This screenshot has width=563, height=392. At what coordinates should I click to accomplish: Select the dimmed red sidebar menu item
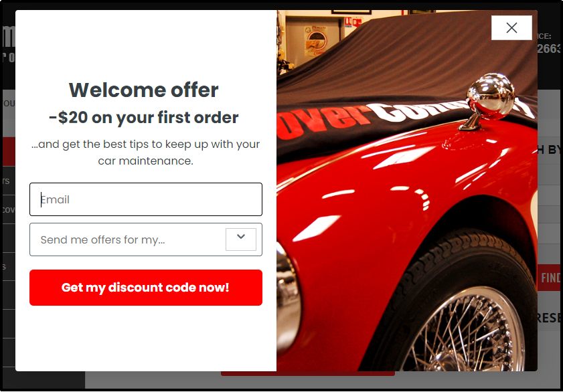[9, 151]
